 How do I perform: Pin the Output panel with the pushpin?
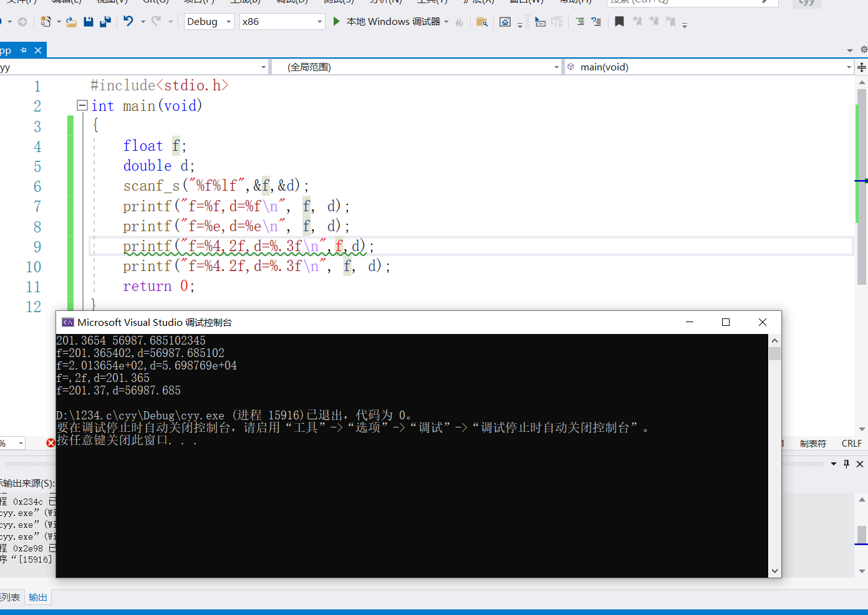click(846, 464)
